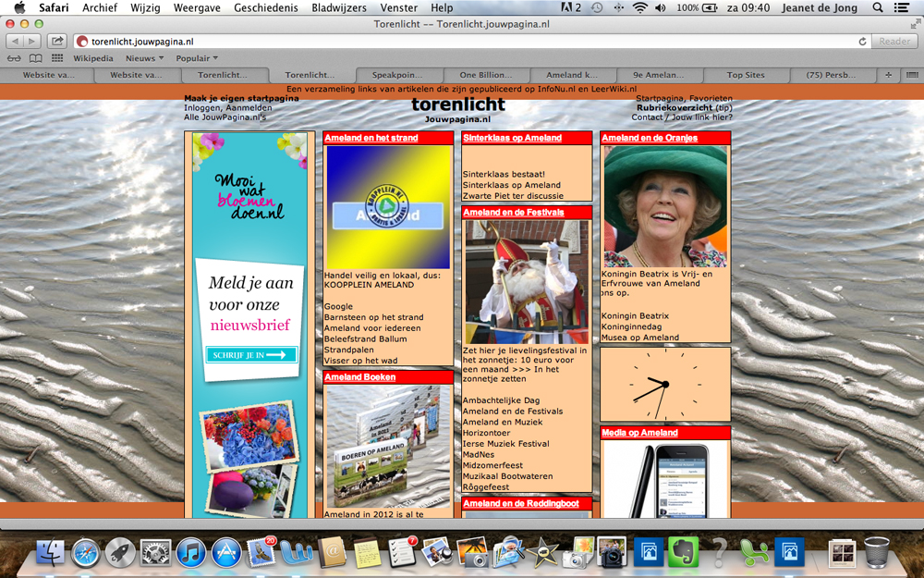This screenshot has width=924, height=578.
Task: Click the Zwarte Piet ter discussie link
Action: pyautogui.click(x=513, y=196)
